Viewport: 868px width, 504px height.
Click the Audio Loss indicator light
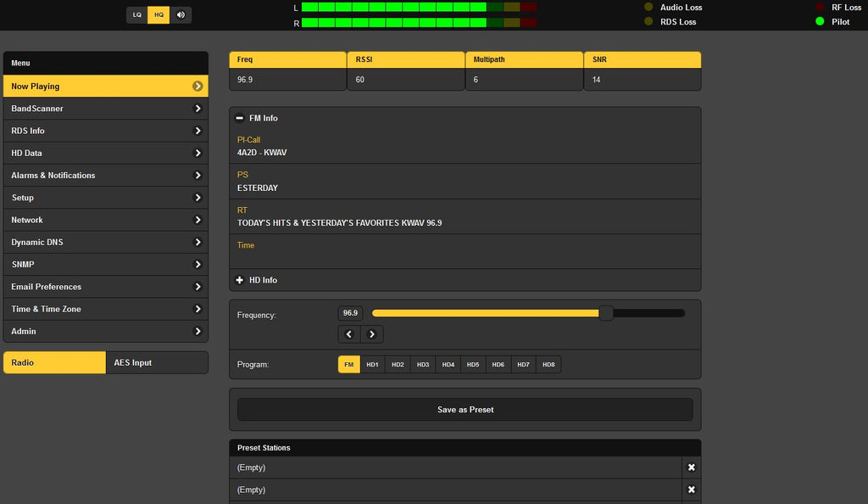648,7
